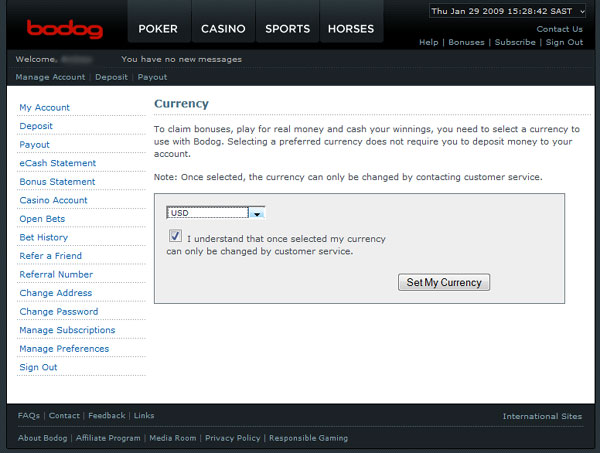Open International Sites in the footer
Screen dimensions: 600x453
542,416
